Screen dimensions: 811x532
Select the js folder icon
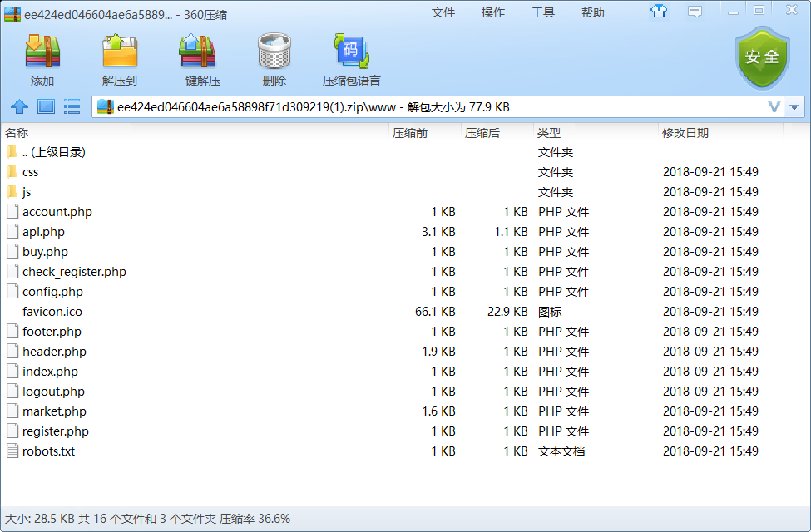tap(12, 192)
